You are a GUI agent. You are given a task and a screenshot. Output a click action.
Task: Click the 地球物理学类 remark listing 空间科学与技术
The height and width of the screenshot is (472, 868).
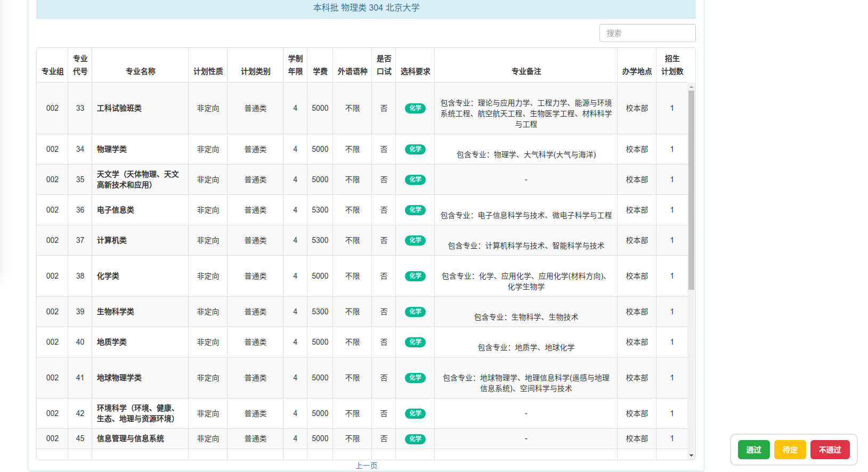click(x=526, y=383)
